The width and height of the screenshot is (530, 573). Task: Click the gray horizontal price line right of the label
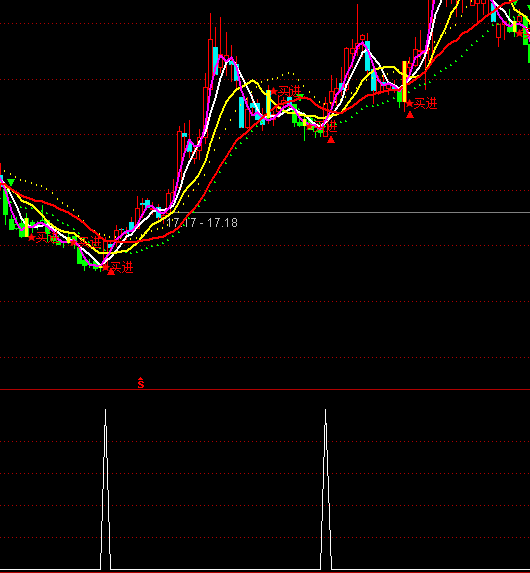pos(384,212)
